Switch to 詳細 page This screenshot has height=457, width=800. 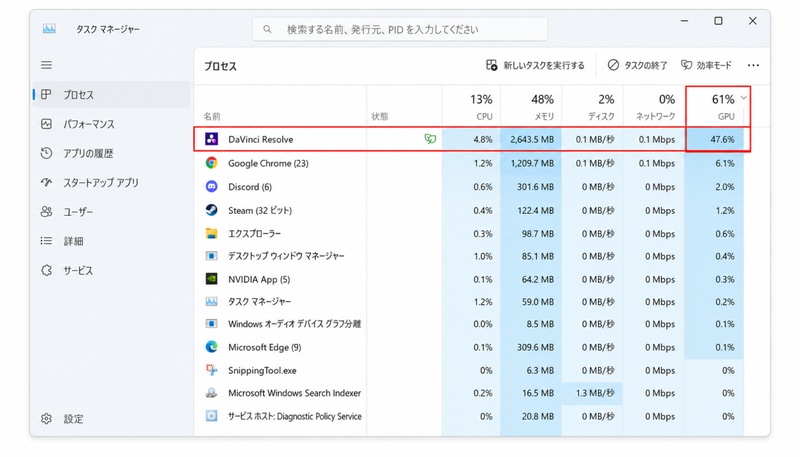(x=111, y=241)
